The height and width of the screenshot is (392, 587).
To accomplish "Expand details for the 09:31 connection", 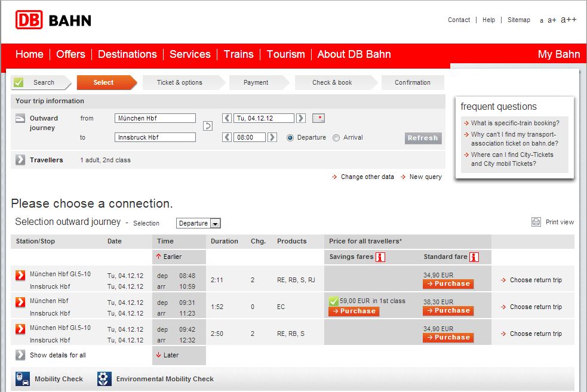I will click(x=20, y=302).
